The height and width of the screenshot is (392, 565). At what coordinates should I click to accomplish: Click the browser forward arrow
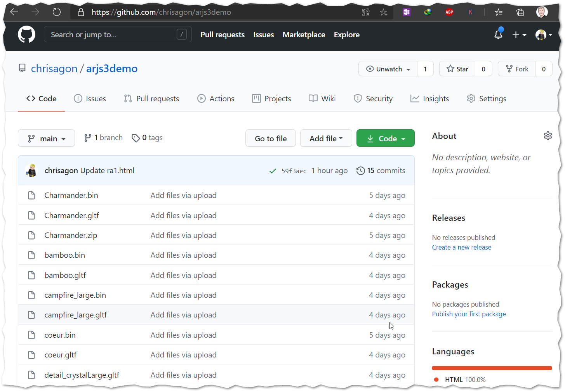pos(35,12)
